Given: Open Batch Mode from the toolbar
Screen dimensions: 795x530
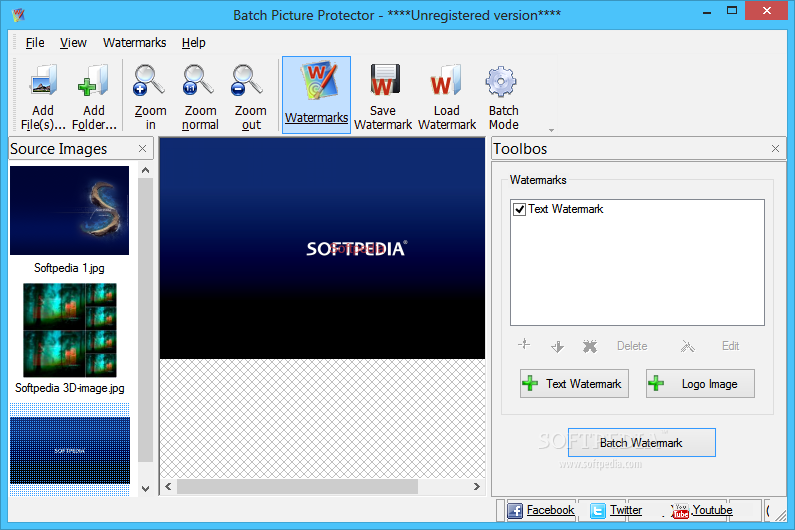Looking at the screenshot, I should click(503, 96).
